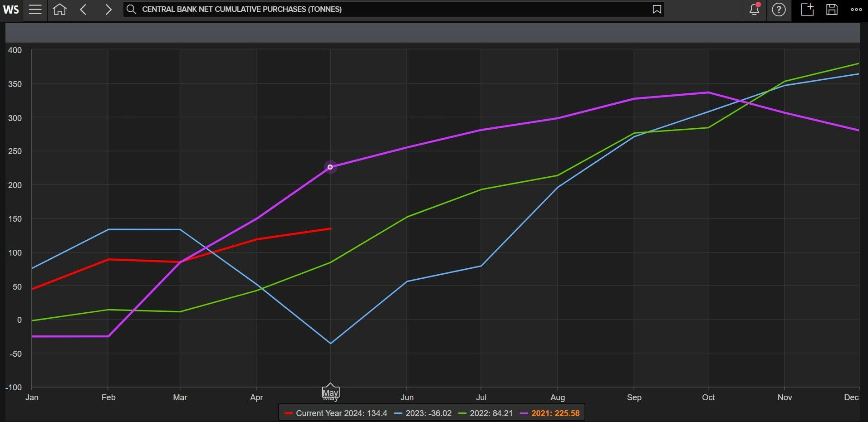Toggle the 2023 legend series
Viewport: 868px width, 422px height.
[423, 413]
